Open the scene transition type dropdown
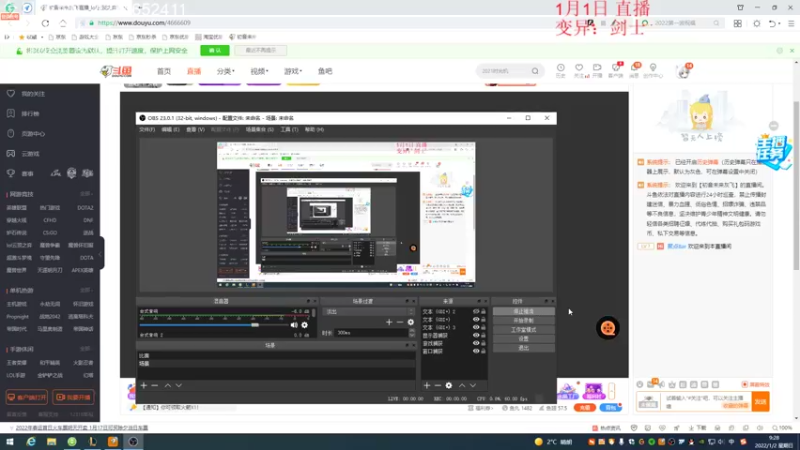The width and height of the screenshot is (800, 450). tap(370, 311)
